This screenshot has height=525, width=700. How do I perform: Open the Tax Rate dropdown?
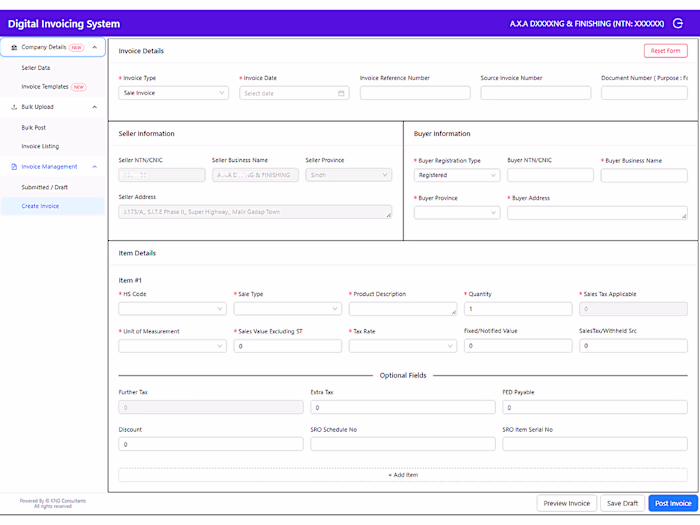pos(403,346)
